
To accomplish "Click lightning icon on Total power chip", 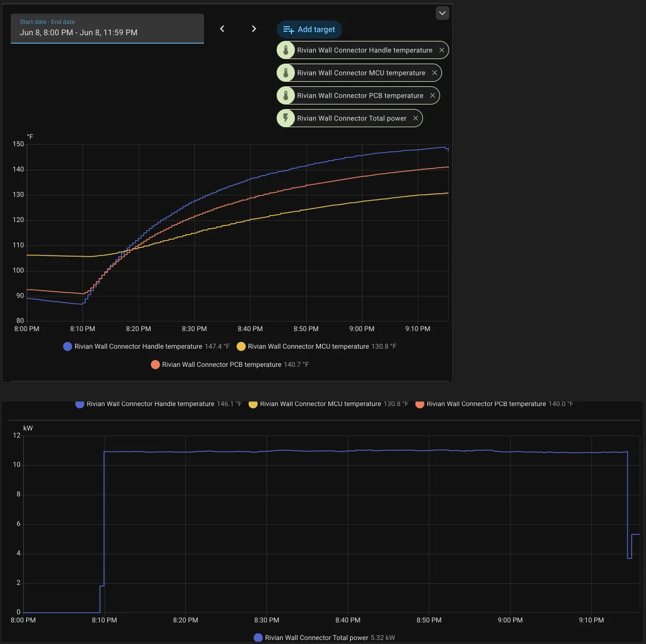I will pyautogui.click(x=286, y=118).
